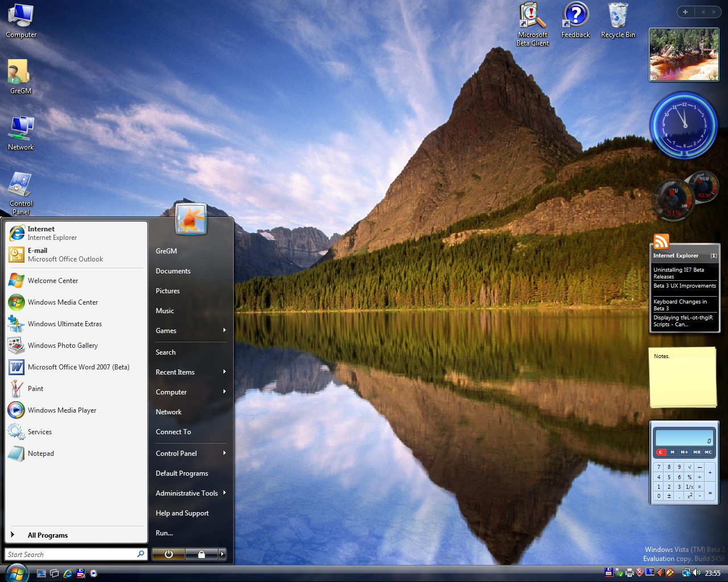Click the network connection tray icon
Image resolution: width=728 pixels, height=582 pixels.
tap(686, 572)
